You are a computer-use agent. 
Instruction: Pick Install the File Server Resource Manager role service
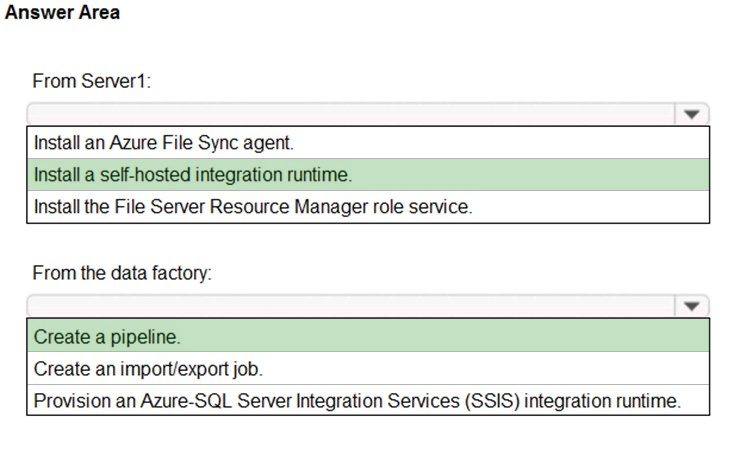tap(368, 207)
